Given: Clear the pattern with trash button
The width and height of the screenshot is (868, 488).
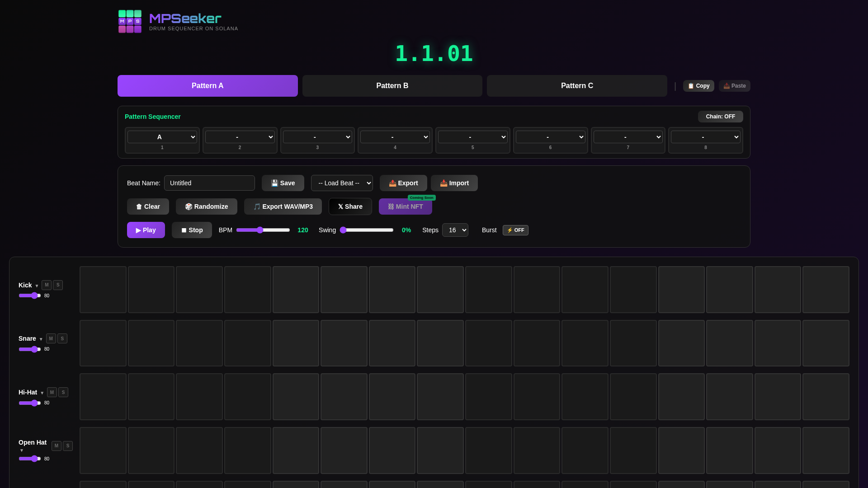Looking at the screenshot, I should 148,206.
